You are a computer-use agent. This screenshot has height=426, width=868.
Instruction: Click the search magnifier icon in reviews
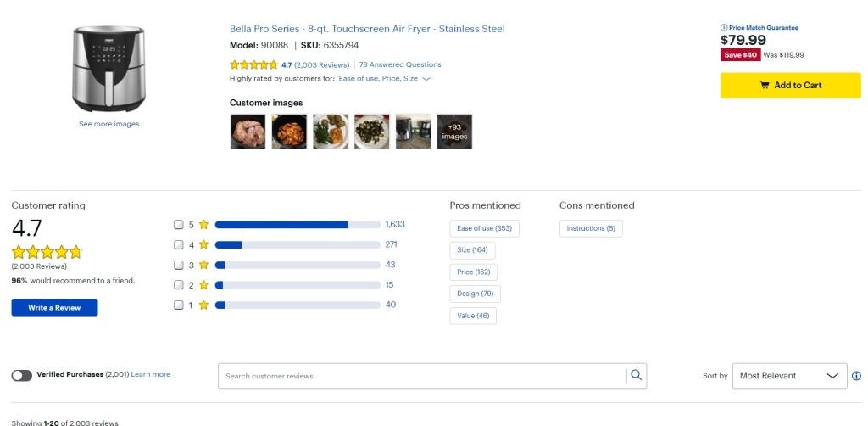point(636,375)
